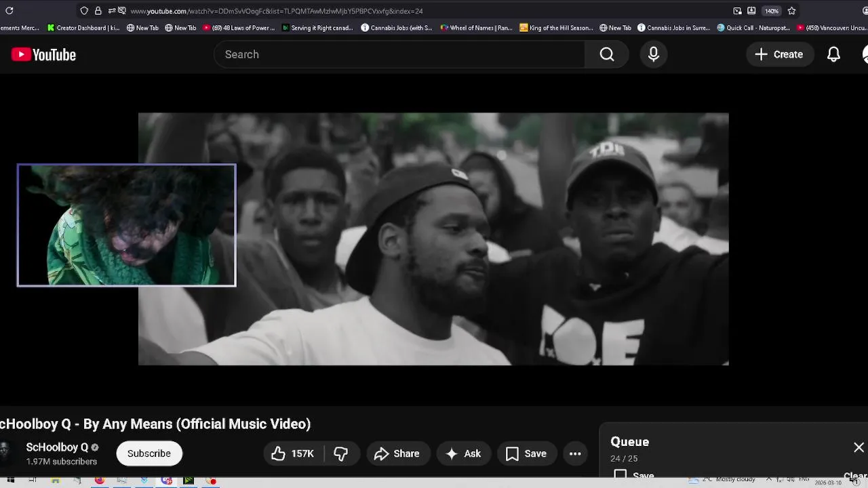The image size is (868, 488).
Task: Open Serving it Right bookmark
Action: [317, 28]
